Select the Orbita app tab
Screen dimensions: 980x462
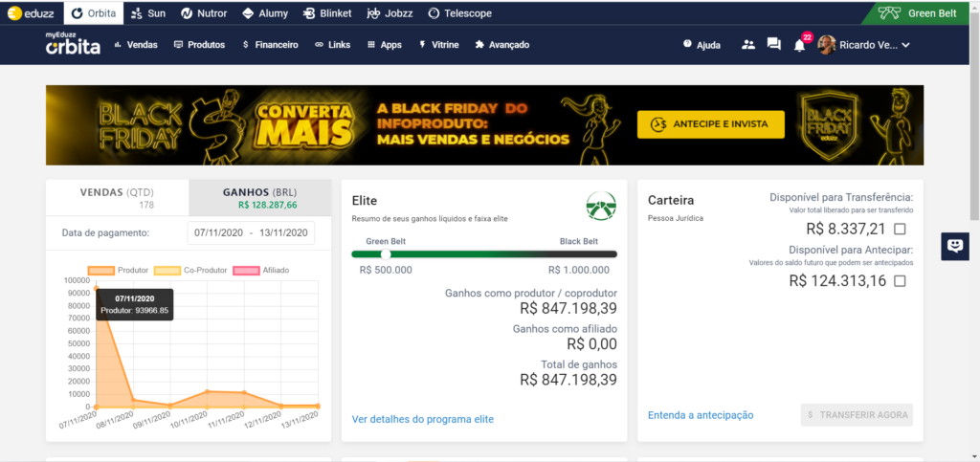click(x=94, y=13)
